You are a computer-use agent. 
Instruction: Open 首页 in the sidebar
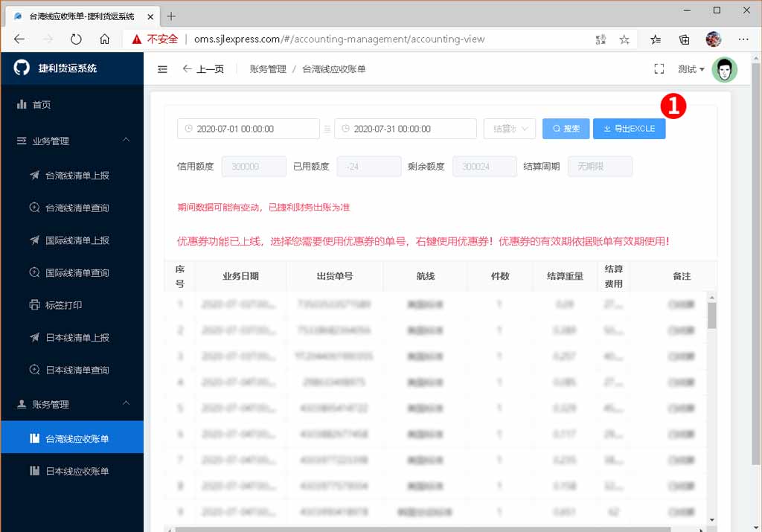pos(72,104)
